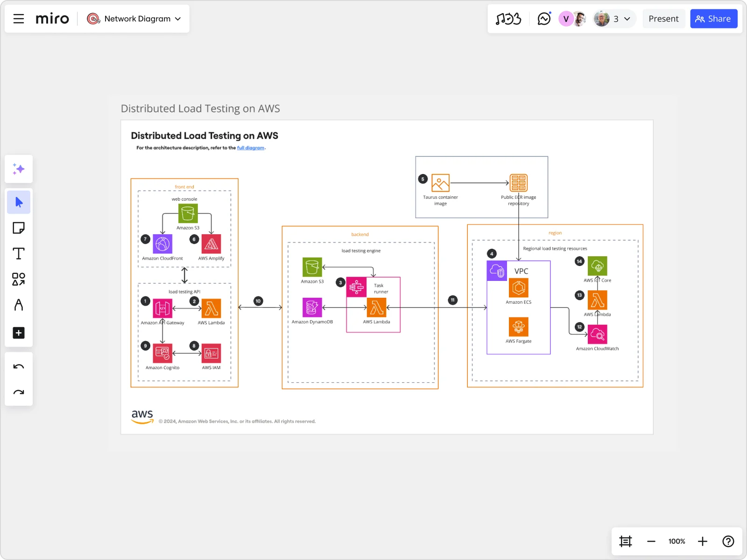Select the Amazon CloudFront icon
747x560 pixels.
162,244
